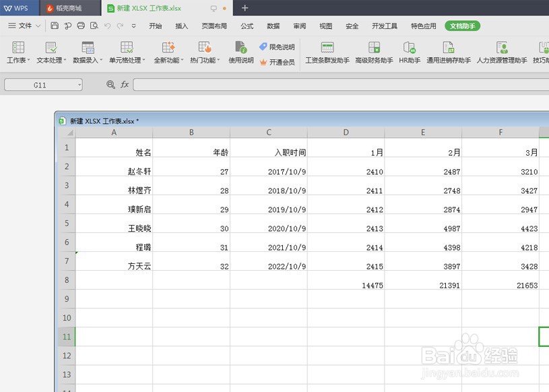Click the 年龄 header cell
The height and width of the screenshot is (392, 549).
point(191,148)
